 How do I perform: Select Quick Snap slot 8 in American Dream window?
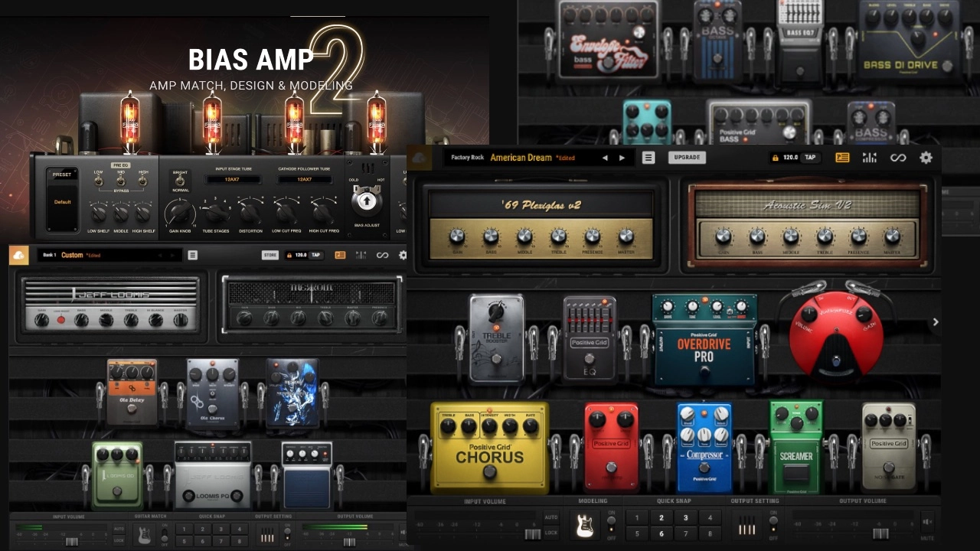[710, 533]
